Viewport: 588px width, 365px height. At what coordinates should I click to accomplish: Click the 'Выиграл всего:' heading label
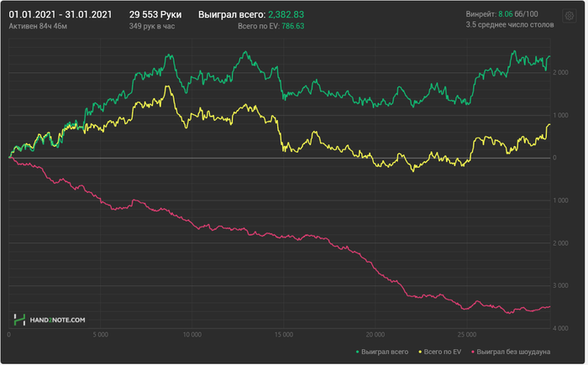pyautogui.click(x=233, y=14)
